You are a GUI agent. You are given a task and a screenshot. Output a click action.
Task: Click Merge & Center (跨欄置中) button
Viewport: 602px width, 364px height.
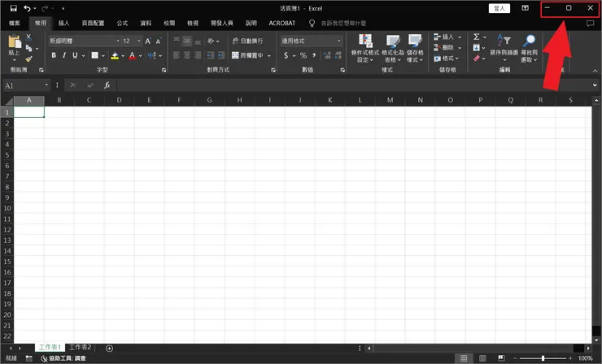(247, 55)
